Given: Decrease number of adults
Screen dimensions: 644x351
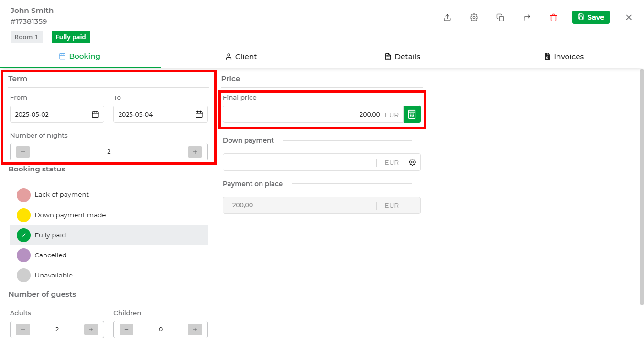Looking at the screenshot, I should pos(23,330).
